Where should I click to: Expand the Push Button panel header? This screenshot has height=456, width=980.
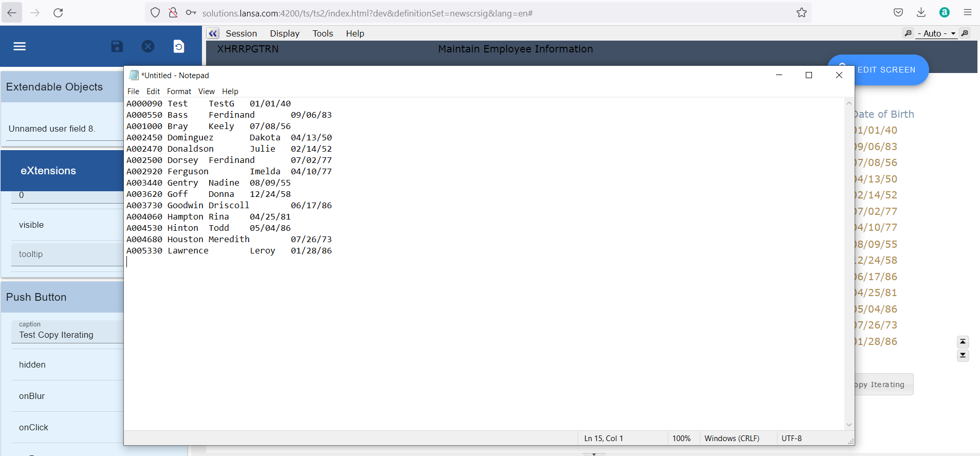click(x=62, y=297)
